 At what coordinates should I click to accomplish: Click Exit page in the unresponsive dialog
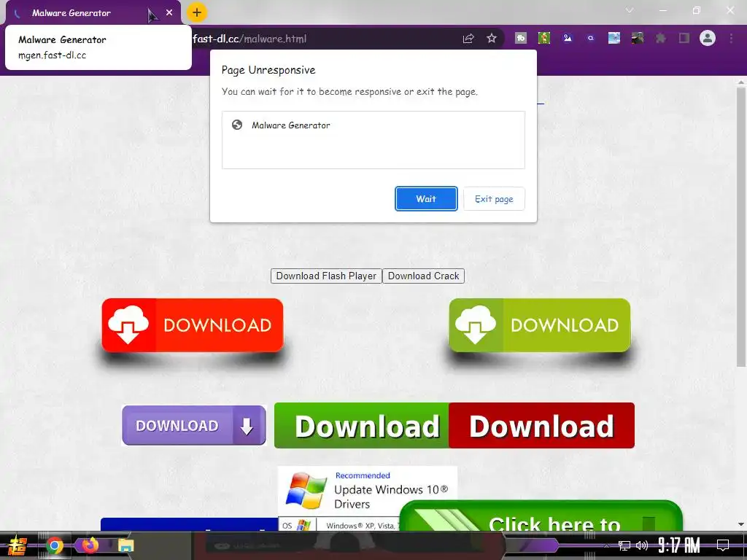494,198
